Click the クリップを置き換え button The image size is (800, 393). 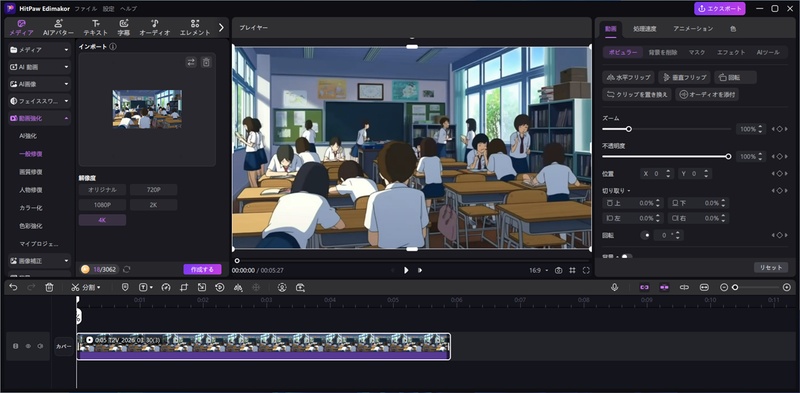[x=637, y=94]
